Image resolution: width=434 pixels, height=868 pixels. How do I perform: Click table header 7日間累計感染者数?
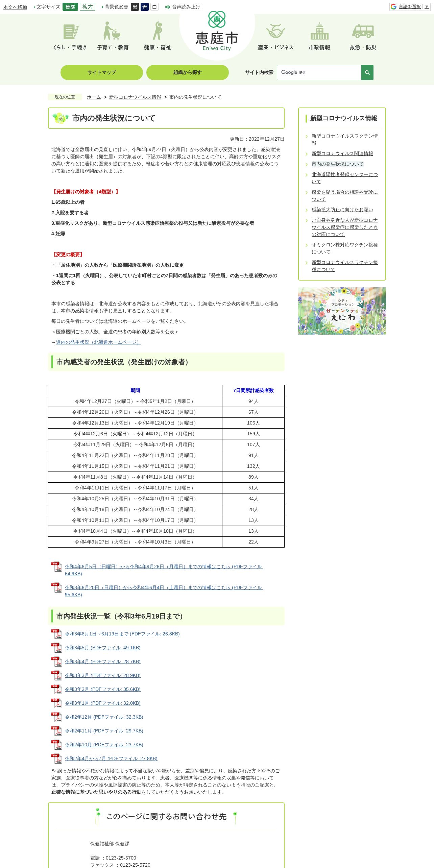coord(254,390)
